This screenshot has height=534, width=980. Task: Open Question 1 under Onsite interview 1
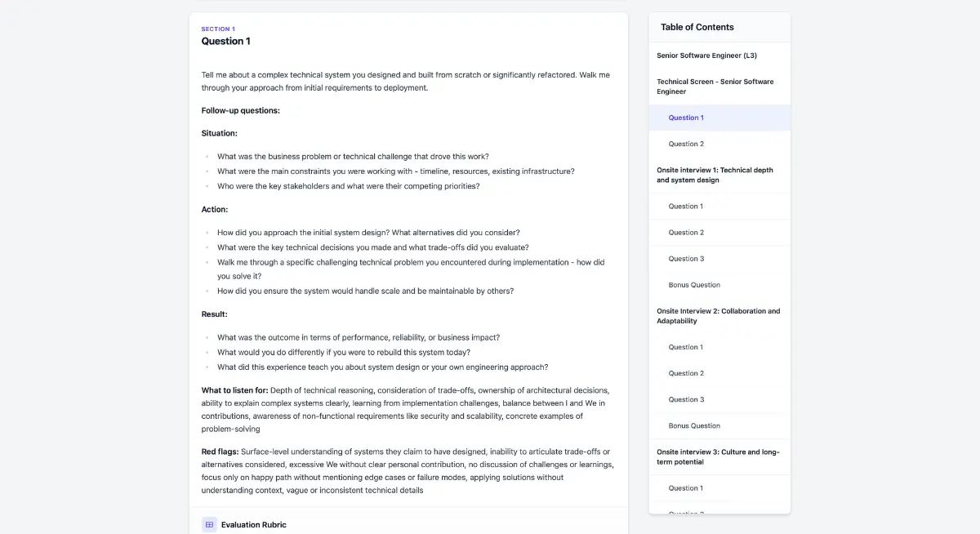click(719, 207)
